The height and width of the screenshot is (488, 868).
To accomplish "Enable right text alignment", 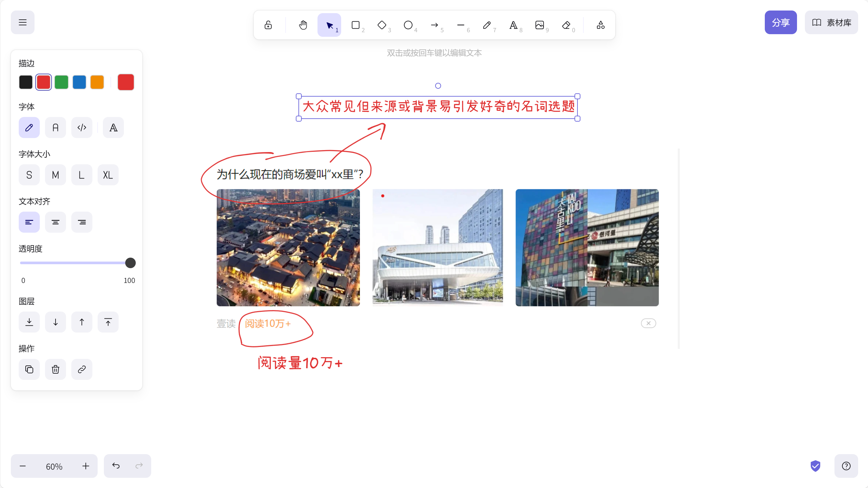I will 82,222.
